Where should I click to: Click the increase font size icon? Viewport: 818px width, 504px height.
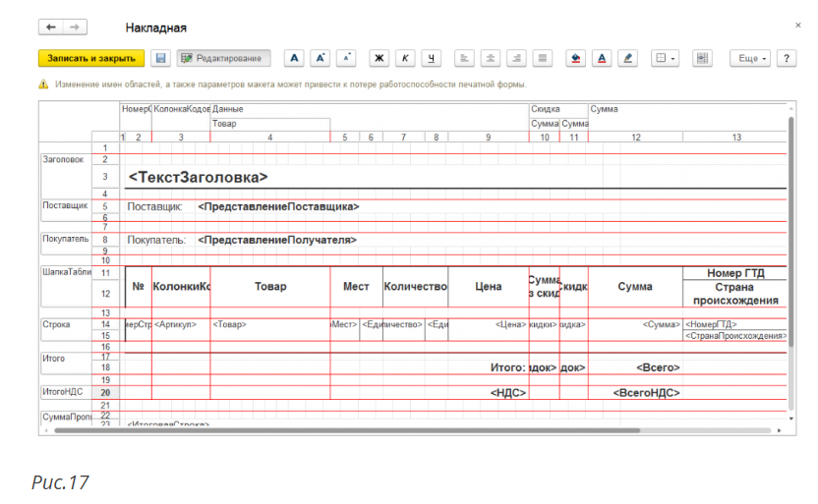click(x=320, y=59)
